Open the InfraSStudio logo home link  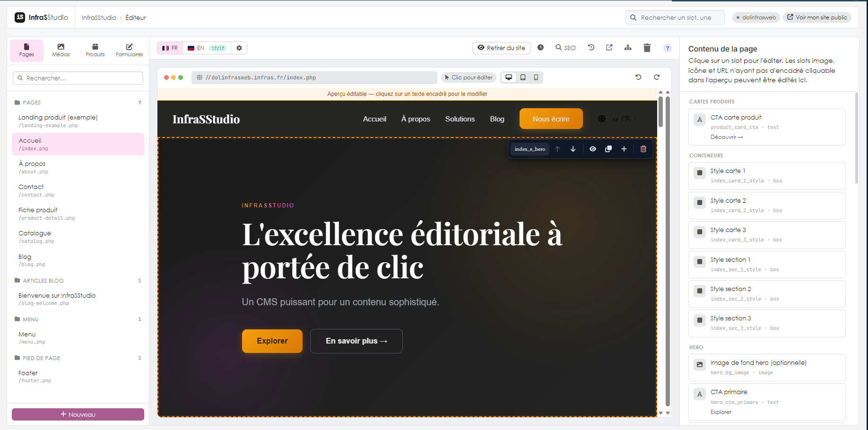[x=41, y=17]
